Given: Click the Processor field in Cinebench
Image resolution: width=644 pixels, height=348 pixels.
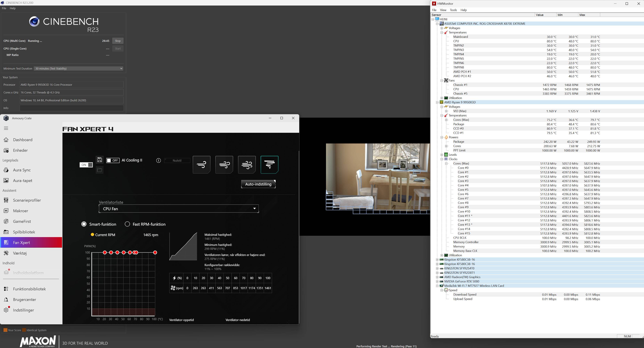Looking at the screenshot, I should pos(71,85).
